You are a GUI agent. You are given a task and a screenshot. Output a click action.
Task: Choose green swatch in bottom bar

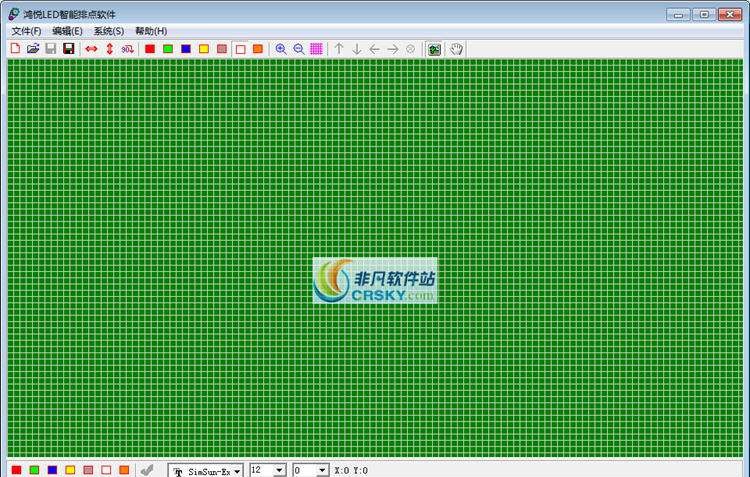point(34,470)
